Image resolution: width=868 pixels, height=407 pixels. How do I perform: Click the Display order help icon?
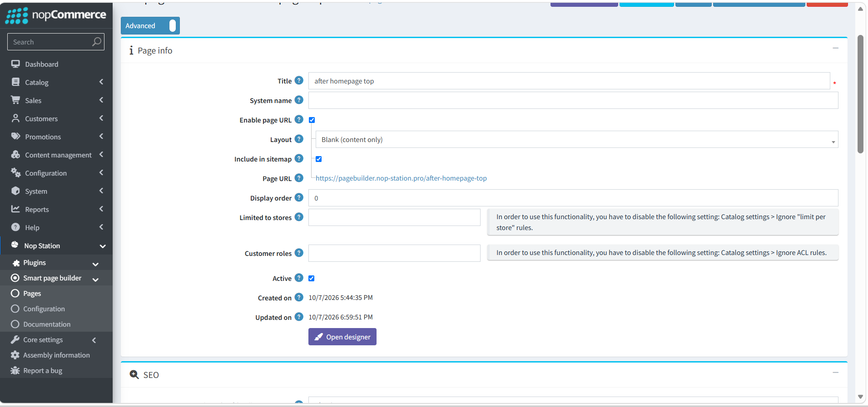(x=299, y=197)
